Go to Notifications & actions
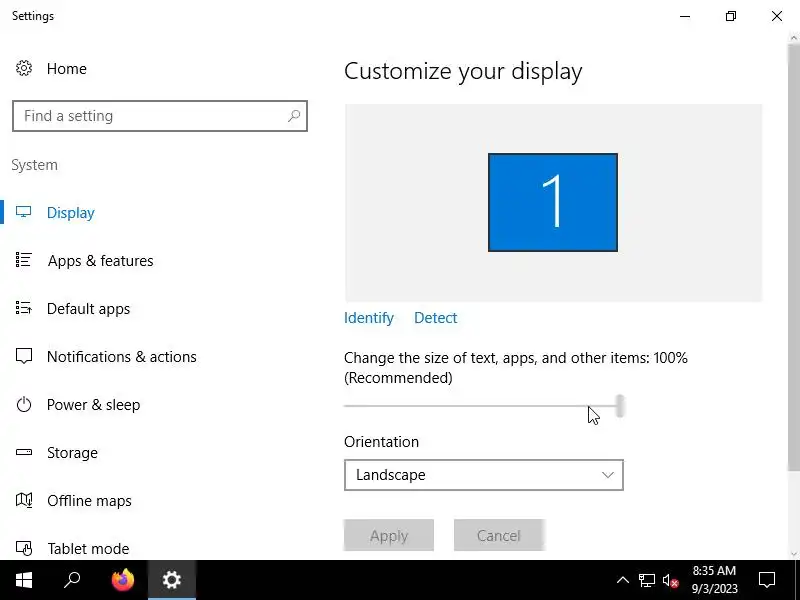The width and height of the screenshot is (800, 600). click(121, 356)
